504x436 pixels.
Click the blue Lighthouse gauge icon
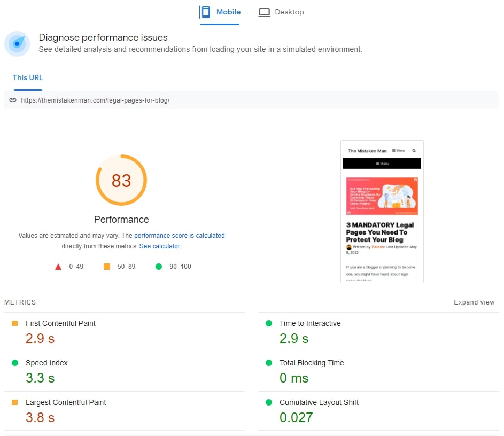coord(17,44)
